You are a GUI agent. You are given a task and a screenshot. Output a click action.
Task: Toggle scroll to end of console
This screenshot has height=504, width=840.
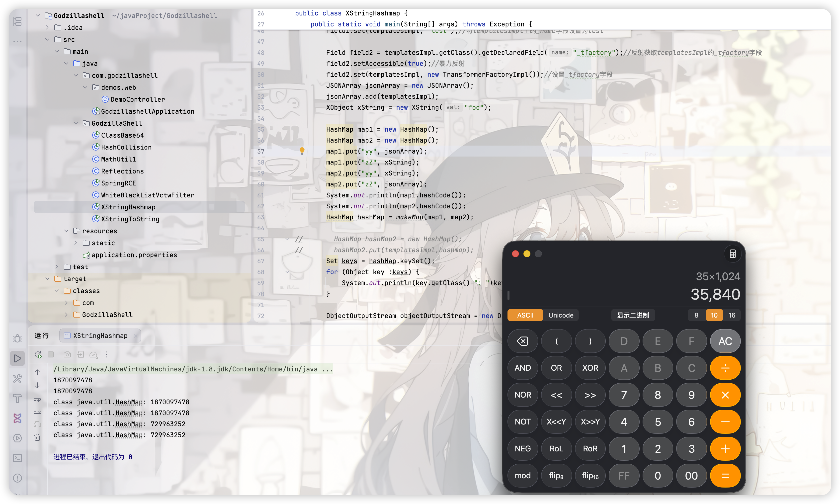pos(37,411)
